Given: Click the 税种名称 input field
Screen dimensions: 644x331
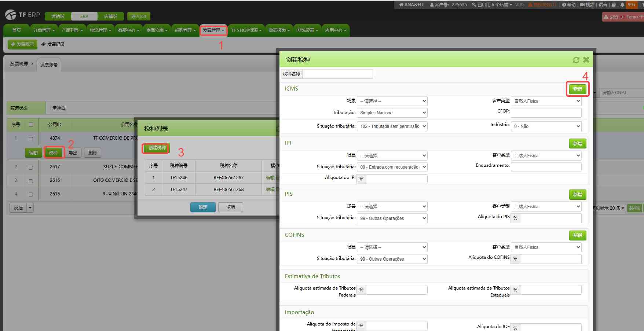Looking at the screenshot, I should pyautogui.click(x=337, y=74).
